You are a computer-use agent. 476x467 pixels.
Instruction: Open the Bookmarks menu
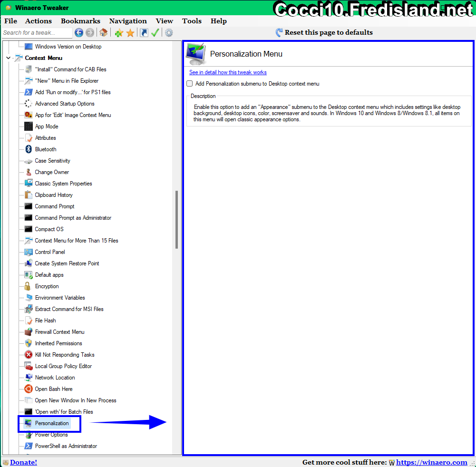[80, 21]
